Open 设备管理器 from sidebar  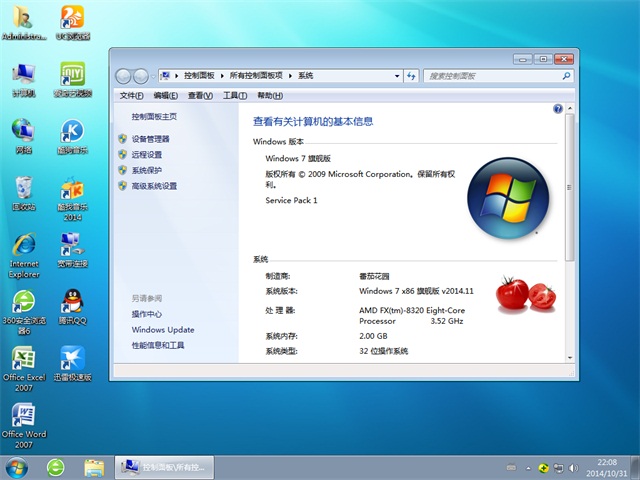[150, 139]
